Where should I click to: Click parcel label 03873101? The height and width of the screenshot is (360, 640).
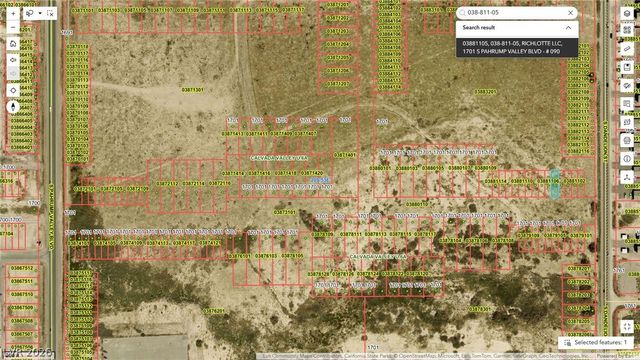pos(284,212)
